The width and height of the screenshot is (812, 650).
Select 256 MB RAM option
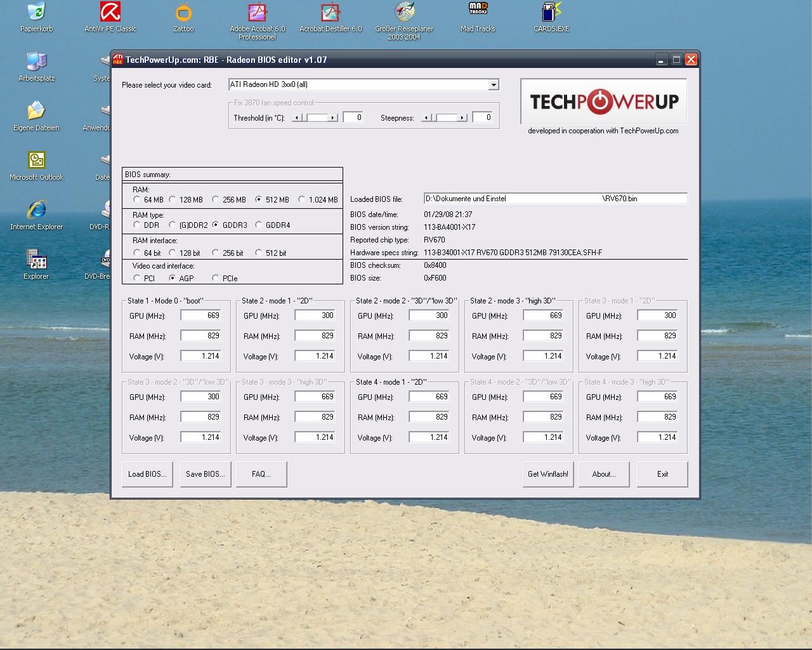coord(216,199)
